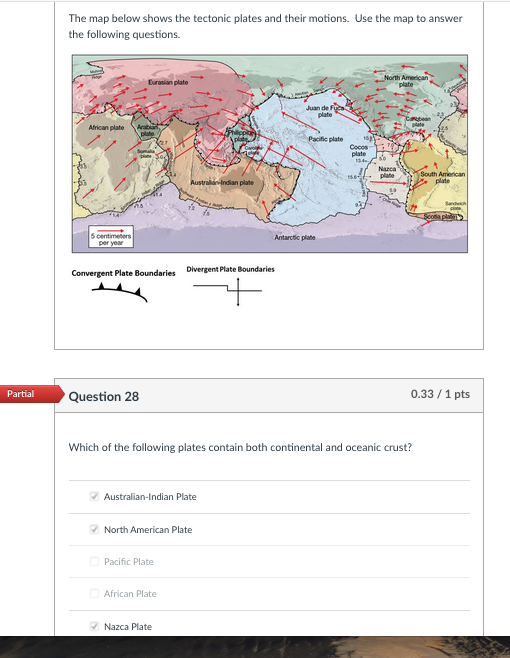Toggle the Nazca Plate checkbox
Screen dimensions: 510x658
(94, 627)
